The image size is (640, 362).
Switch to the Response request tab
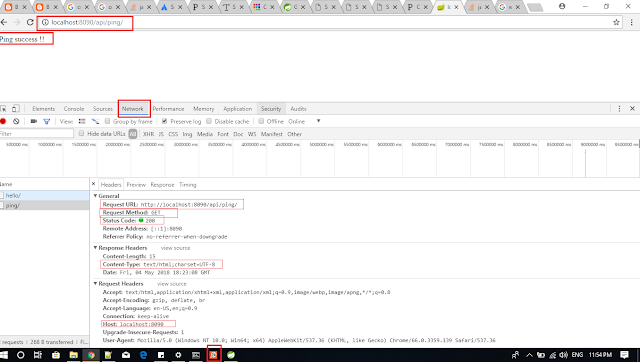(162, 185)
